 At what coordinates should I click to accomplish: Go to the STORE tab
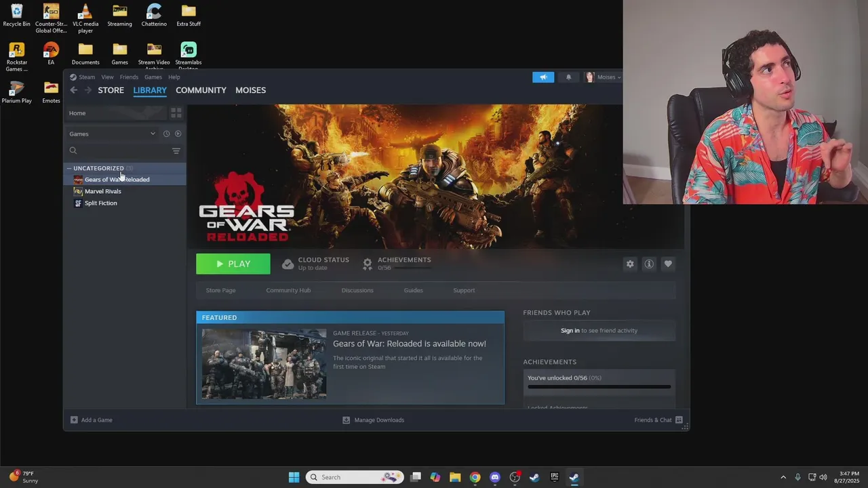(x=111, y=90)
